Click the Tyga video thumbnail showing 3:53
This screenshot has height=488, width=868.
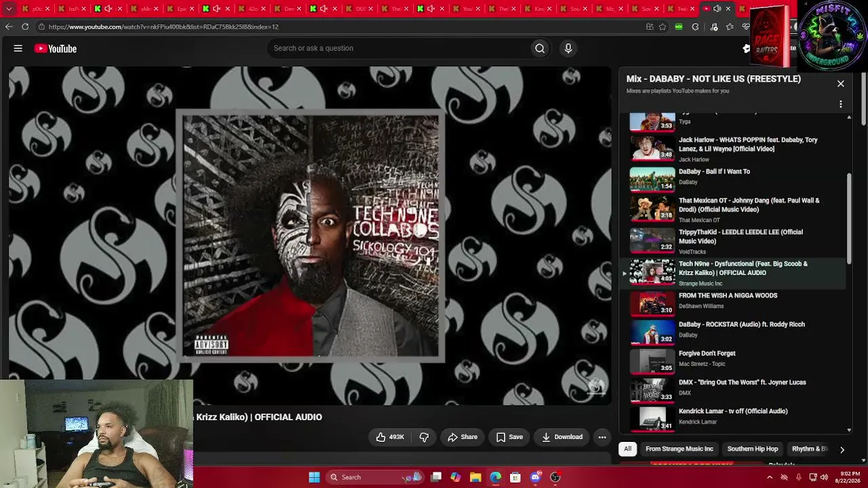[652, 121]
